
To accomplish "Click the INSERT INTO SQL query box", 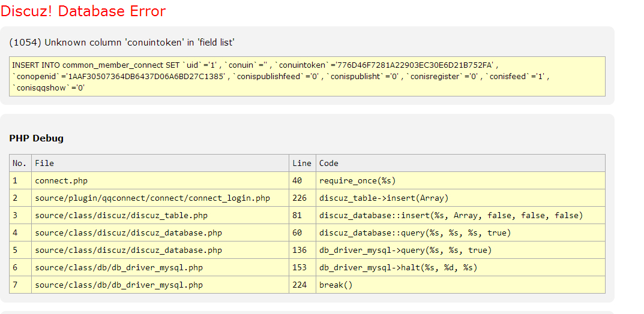I will pos(307,76).
